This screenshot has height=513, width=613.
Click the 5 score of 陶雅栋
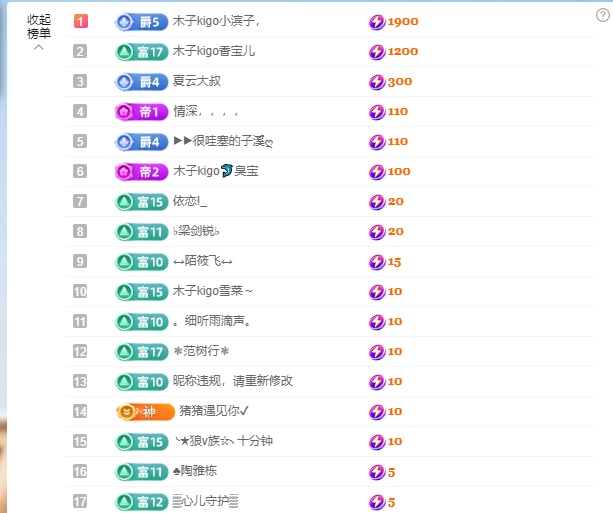(x=391, y=472)
